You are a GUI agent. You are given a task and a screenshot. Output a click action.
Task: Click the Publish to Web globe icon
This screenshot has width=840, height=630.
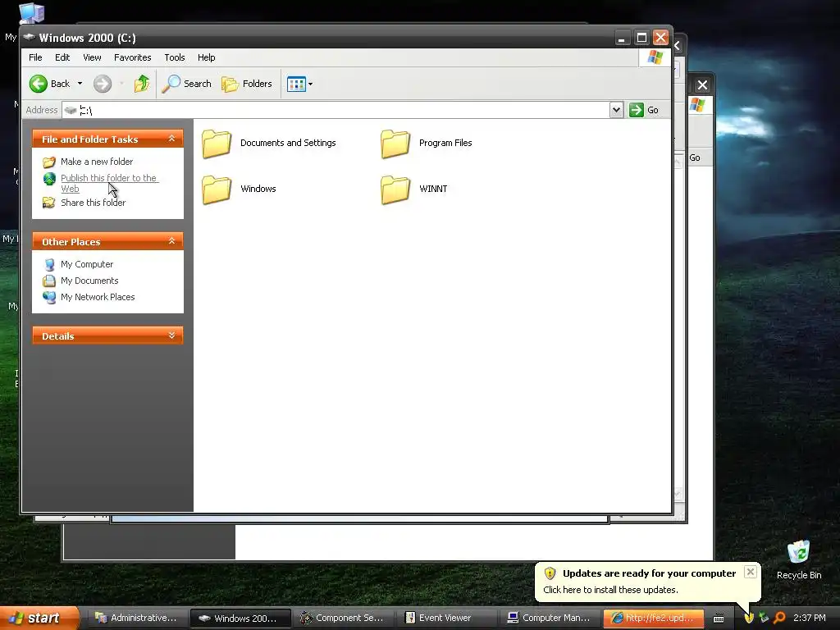tap(49, 178)
